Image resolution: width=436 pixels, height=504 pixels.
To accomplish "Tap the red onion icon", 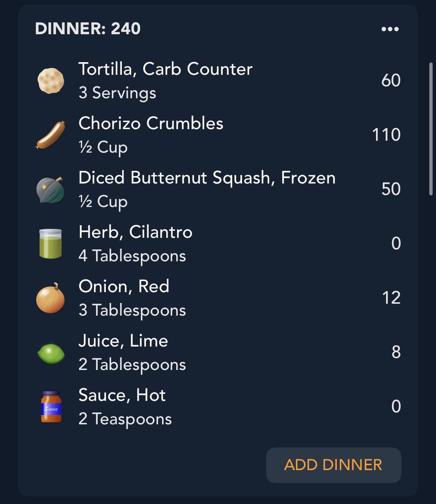I will (51, 298).
